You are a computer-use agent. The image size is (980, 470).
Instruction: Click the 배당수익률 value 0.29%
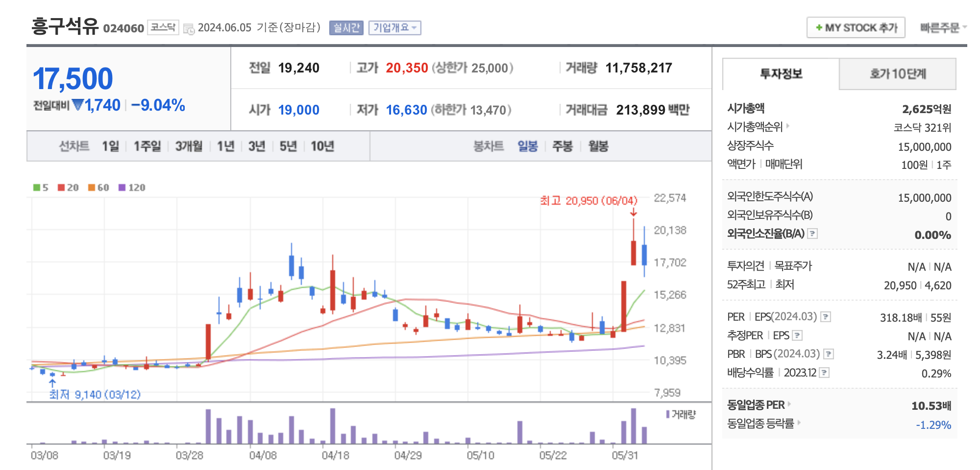point(936,373)
